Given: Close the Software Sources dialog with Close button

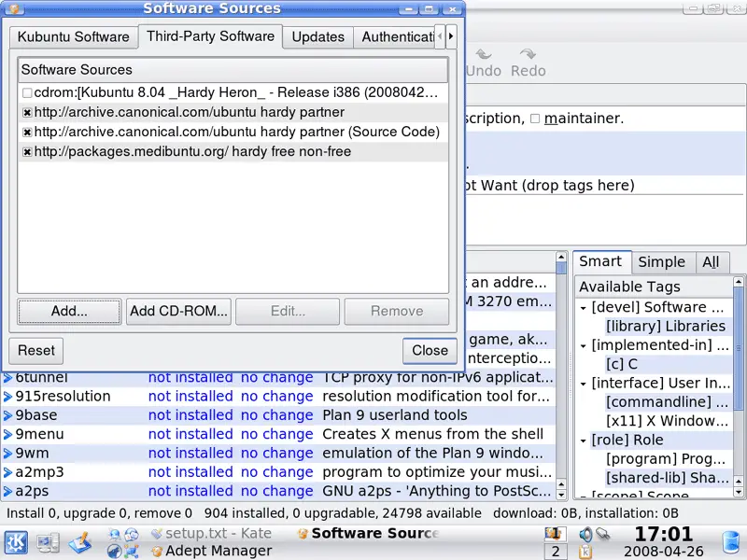Looking at the screenshot, I should coord(430,351).
